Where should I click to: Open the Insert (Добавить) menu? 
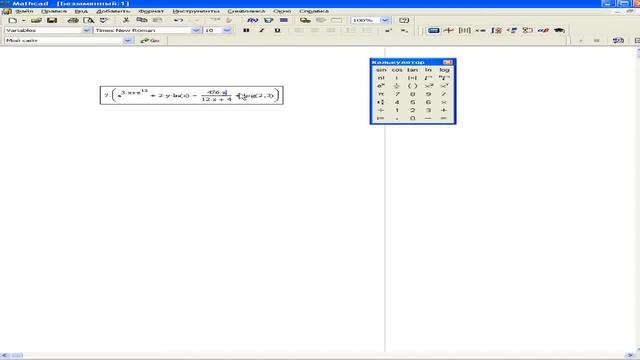113,11
